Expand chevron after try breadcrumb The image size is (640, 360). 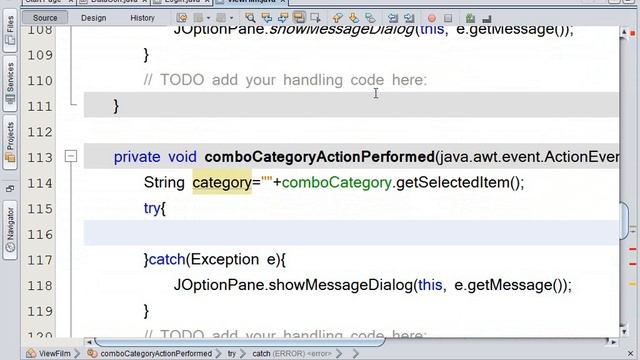[x=243, y=353]
